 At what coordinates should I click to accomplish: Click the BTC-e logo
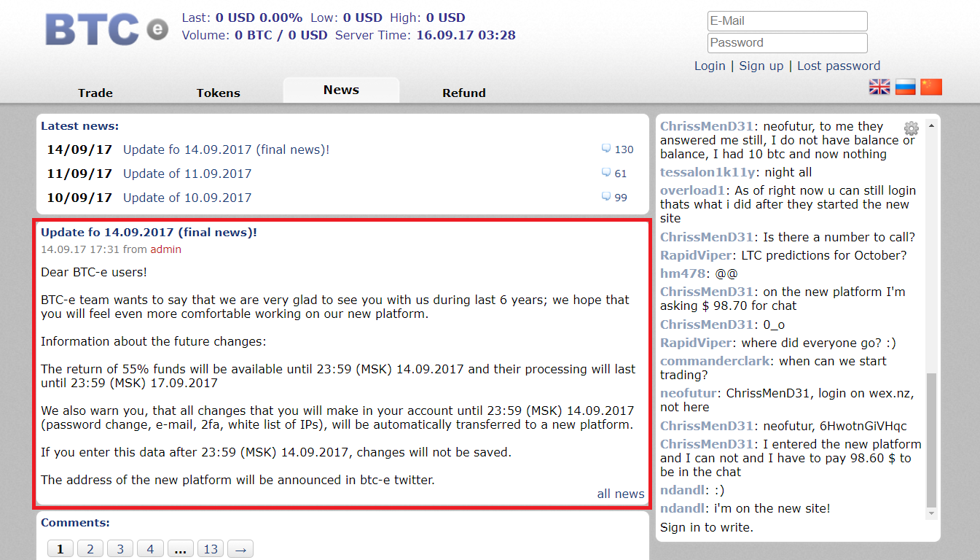pos(106,29)
